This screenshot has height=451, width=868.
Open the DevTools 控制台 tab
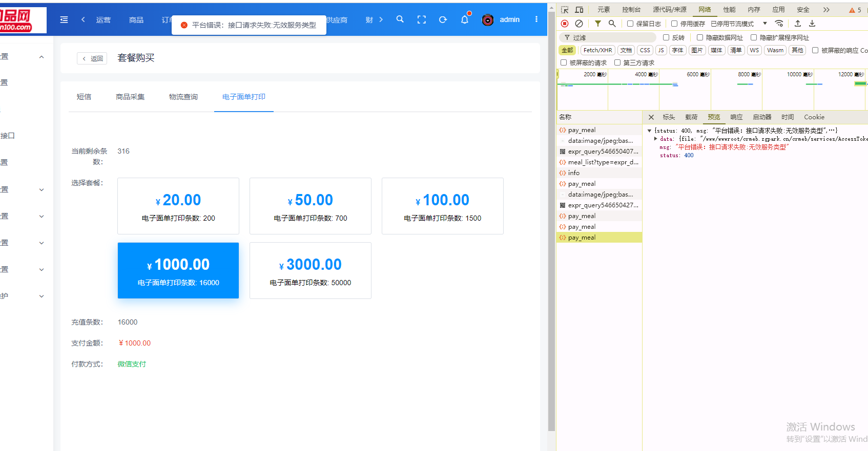pos(631,10)
